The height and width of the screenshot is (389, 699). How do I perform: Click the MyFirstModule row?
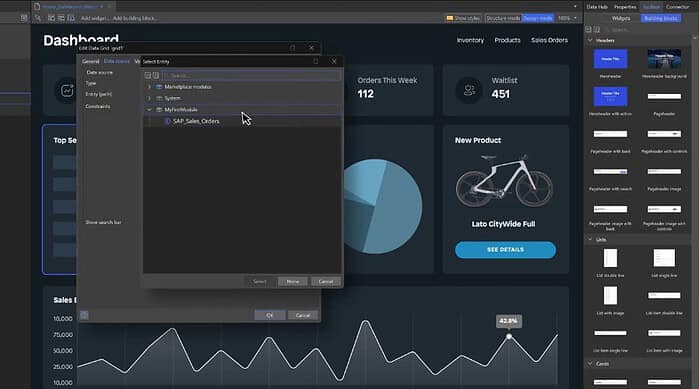[x=243, y=110]
